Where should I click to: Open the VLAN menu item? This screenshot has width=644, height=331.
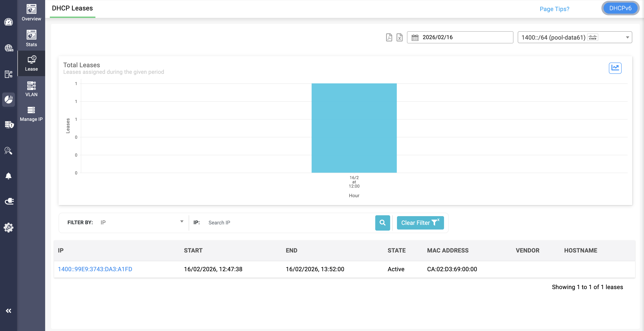31,89
